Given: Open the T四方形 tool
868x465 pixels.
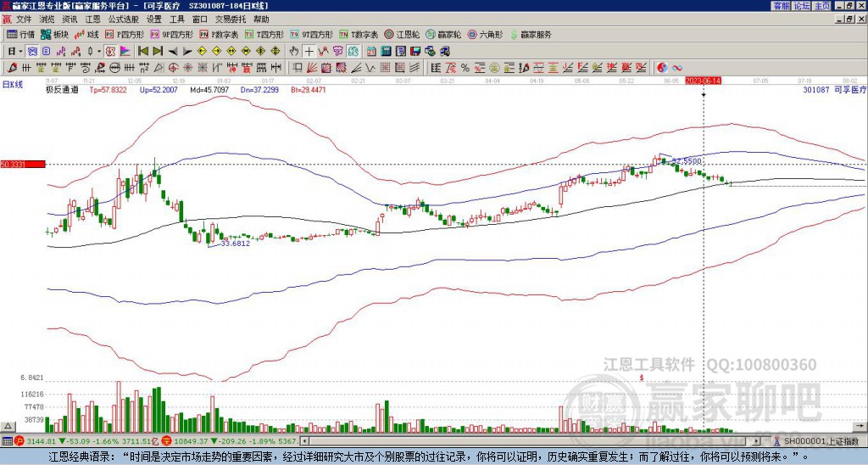Looking at the screenshot, I should click(264, 34).
